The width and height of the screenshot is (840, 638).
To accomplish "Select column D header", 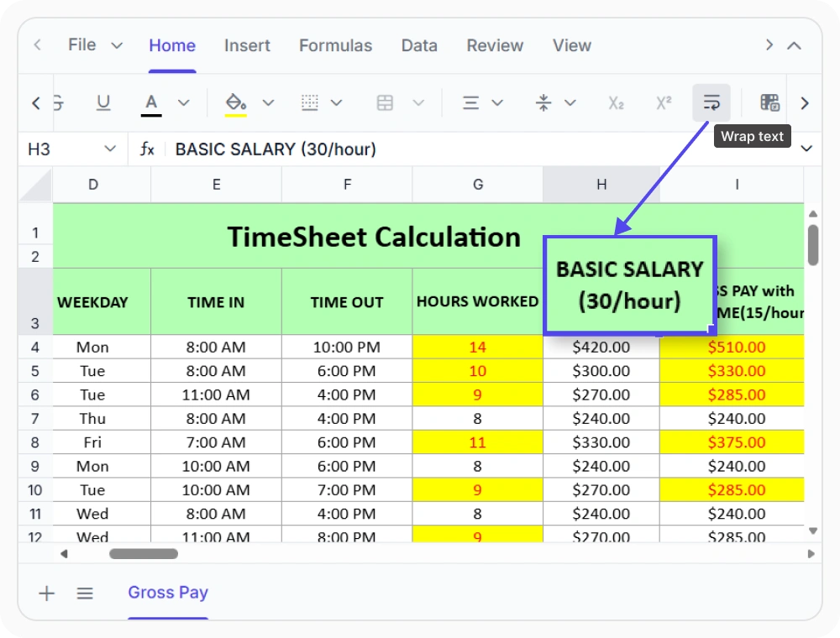I will [102, 185].
